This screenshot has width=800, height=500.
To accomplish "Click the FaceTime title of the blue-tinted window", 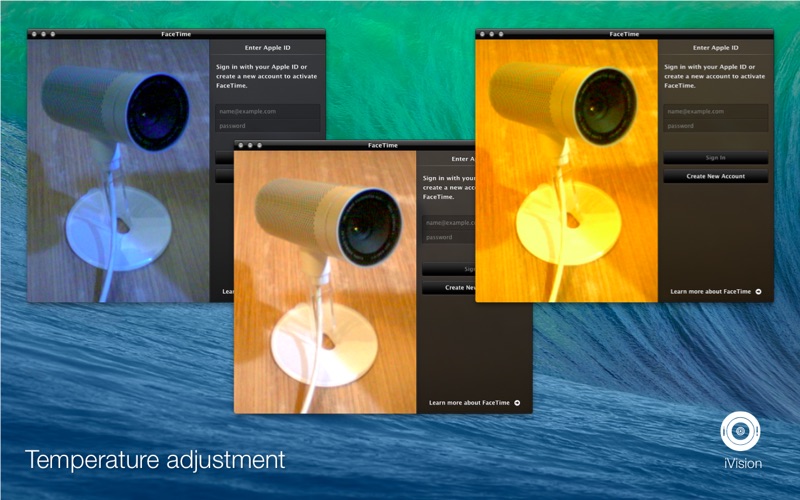I will 176,34.
